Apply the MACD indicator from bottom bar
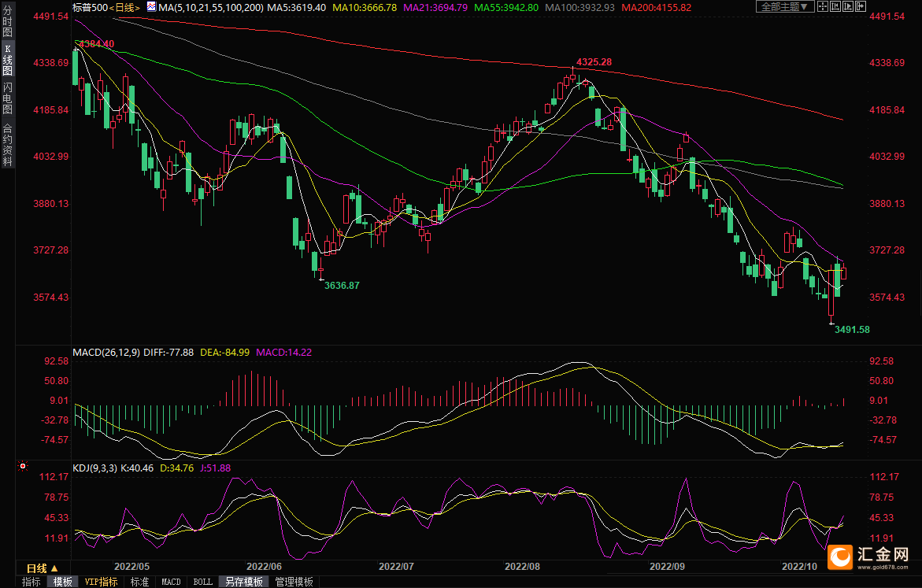The width and height of the screenshot is (922, 588). 171,582
